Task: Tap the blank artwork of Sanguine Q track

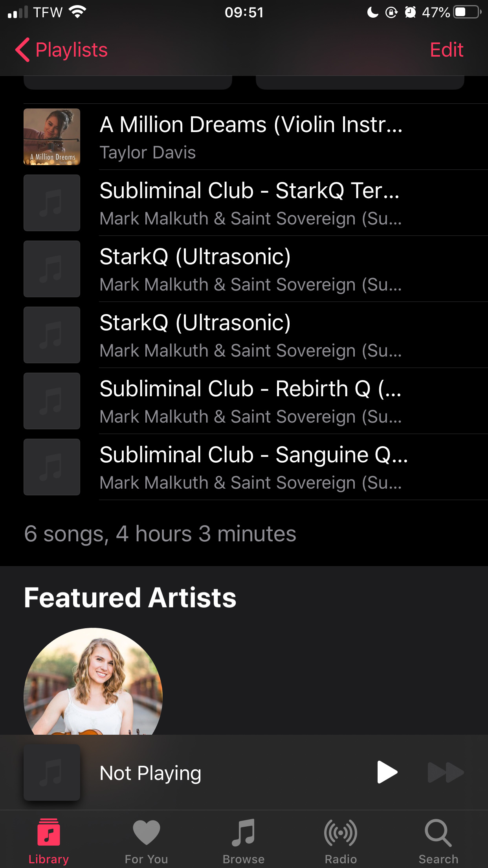Action: (x=52, y=467)
